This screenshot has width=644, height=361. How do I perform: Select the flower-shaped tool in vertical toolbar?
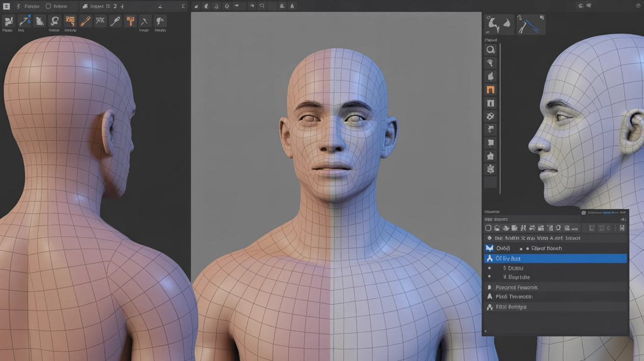490,169
